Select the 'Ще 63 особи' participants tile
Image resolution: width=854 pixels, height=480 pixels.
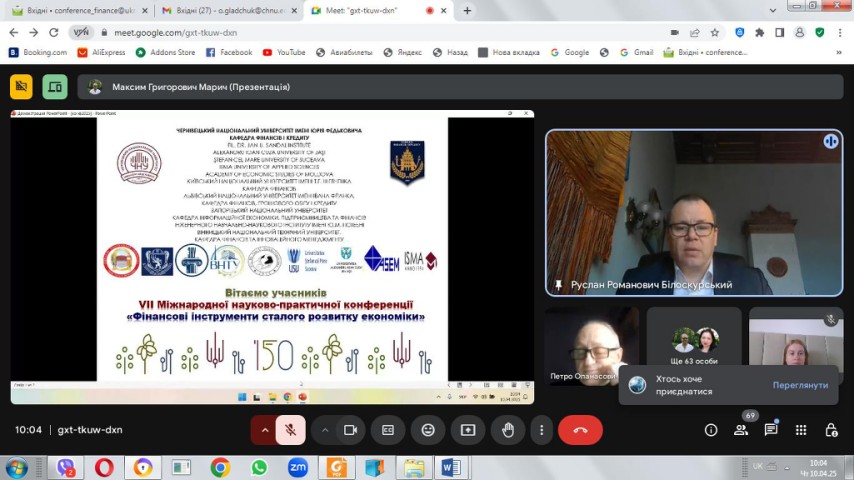click(x=695, y=346)
